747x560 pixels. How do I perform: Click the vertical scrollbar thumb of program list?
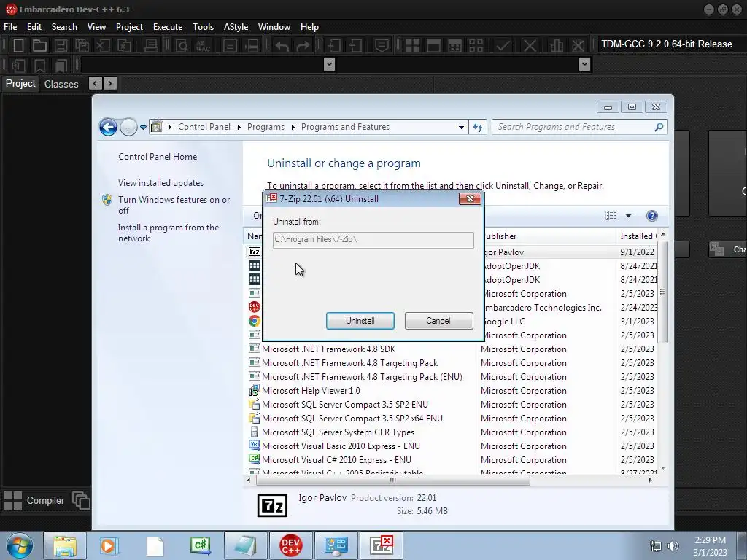662,292
